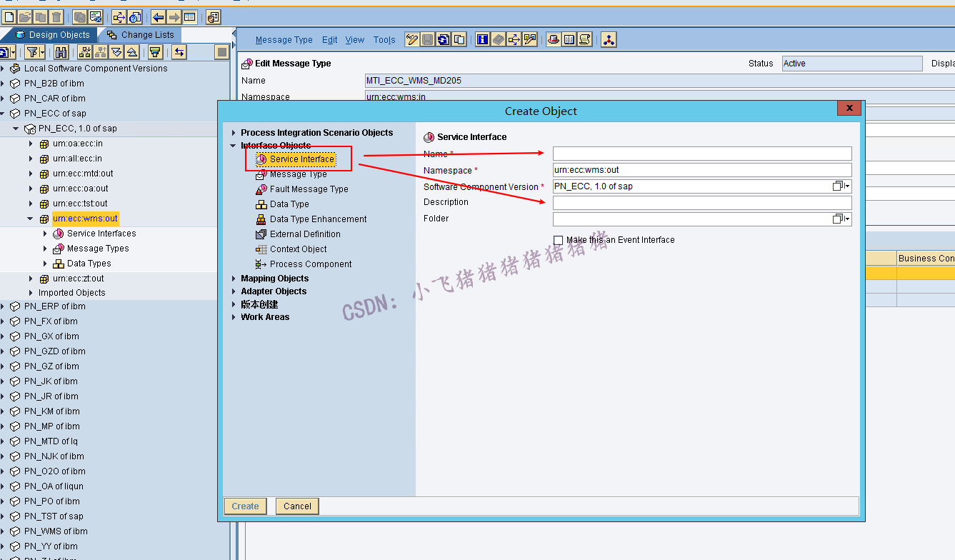This screenshot has width=955, height=560.
Task: Select Local Software Component Versions node
Action: (96, 69)
